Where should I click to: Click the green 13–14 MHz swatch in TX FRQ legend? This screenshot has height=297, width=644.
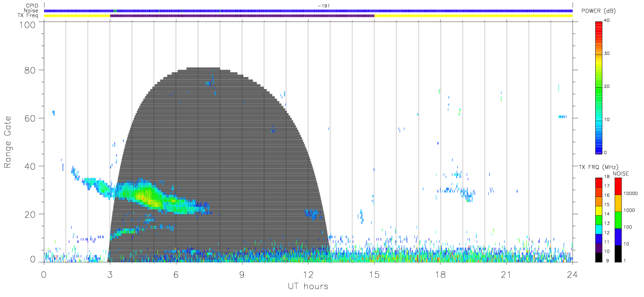(598, 219)
